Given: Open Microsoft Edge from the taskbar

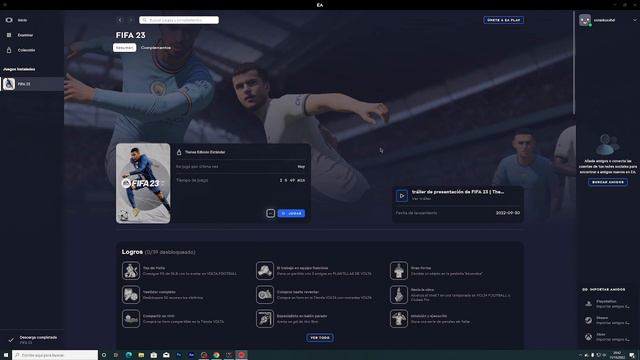Looking at the screenshot, I should pyautogui.click(x=129, y=355).
